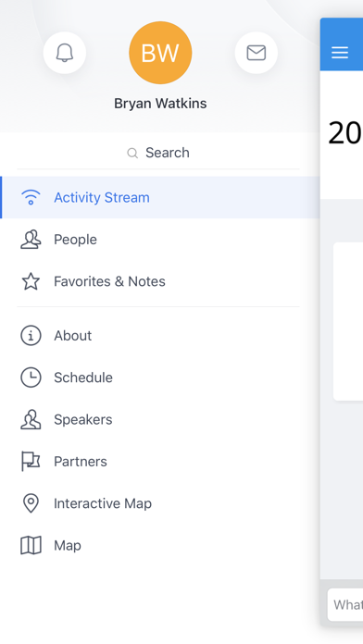The width and height of the screenshot is (363, 644).
Task: Click the flag Partners icon
Action: pos(31,461)
